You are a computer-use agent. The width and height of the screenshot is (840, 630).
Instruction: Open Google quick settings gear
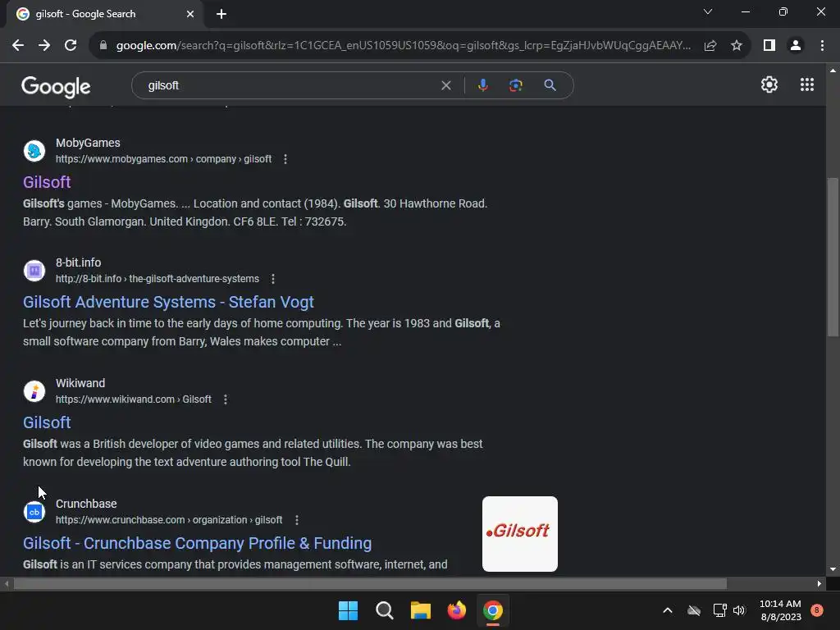[769, 84]
